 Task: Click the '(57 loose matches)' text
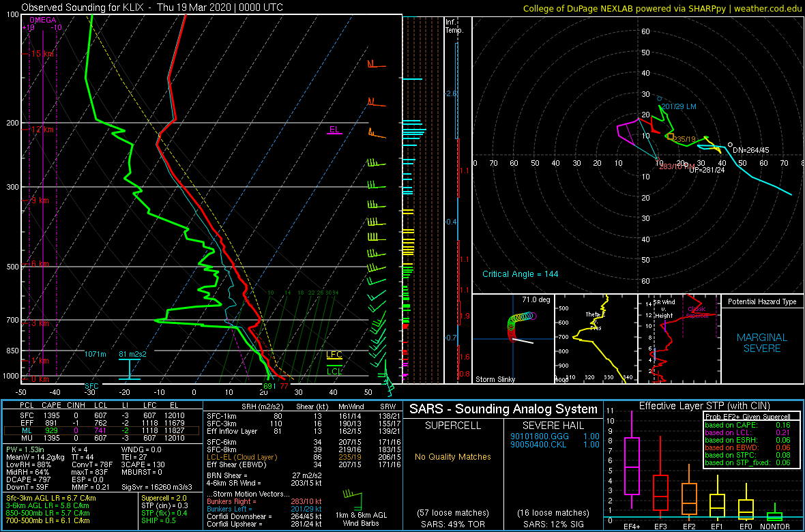tap(454, 513)
